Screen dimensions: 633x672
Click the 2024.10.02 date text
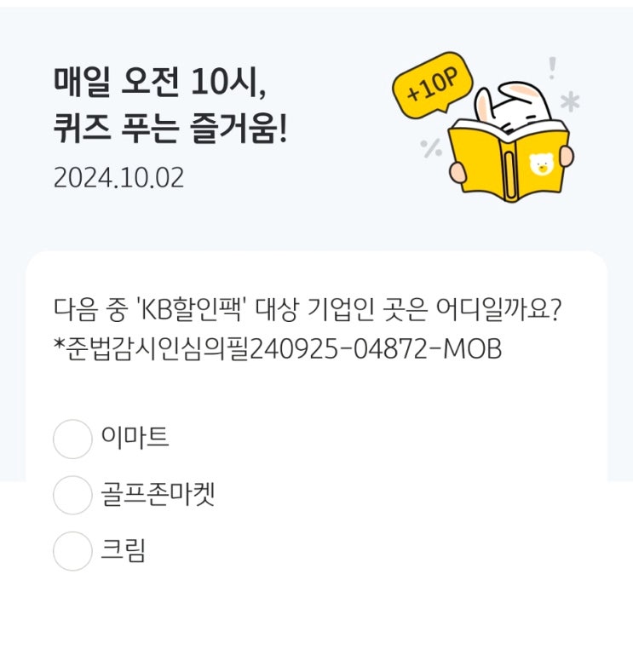pos(118,177)
